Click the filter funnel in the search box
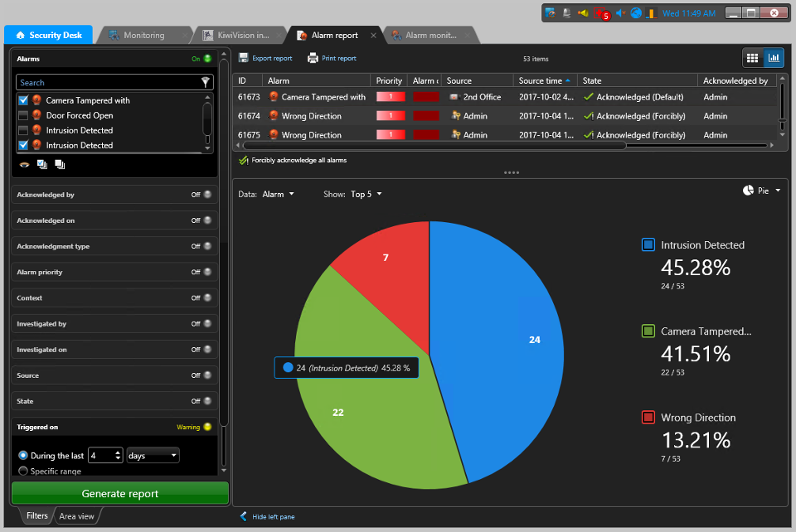796x532 pixels. tap(205, 82)
